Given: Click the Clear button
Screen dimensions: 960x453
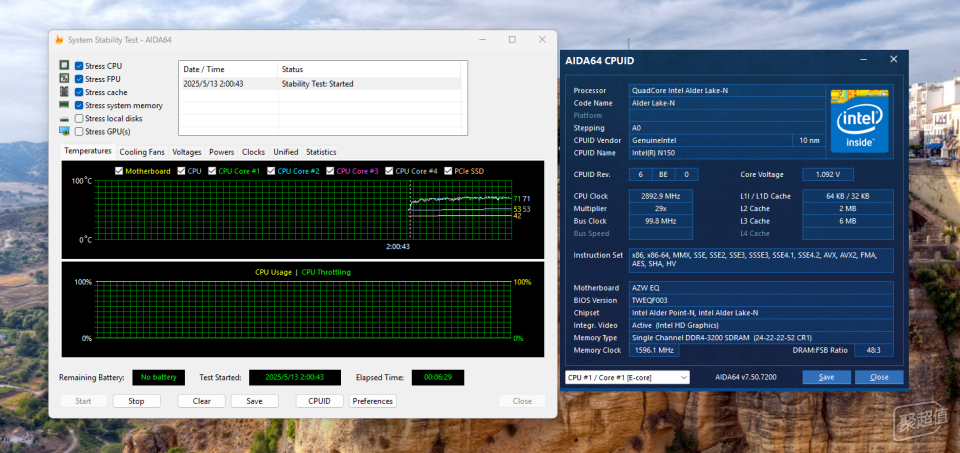Looking at the screenshot, I should 201,401.
